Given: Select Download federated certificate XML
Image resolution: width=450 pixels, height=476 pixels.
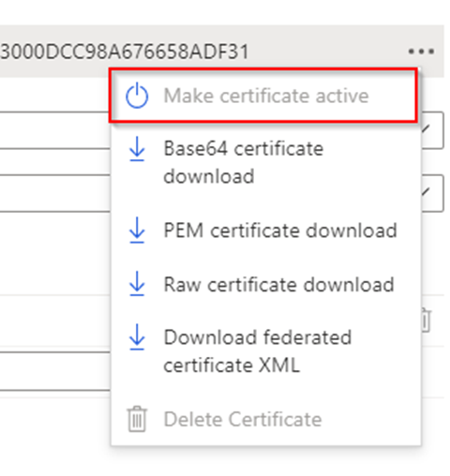Looking at the screenshot, I should point(265,351).
